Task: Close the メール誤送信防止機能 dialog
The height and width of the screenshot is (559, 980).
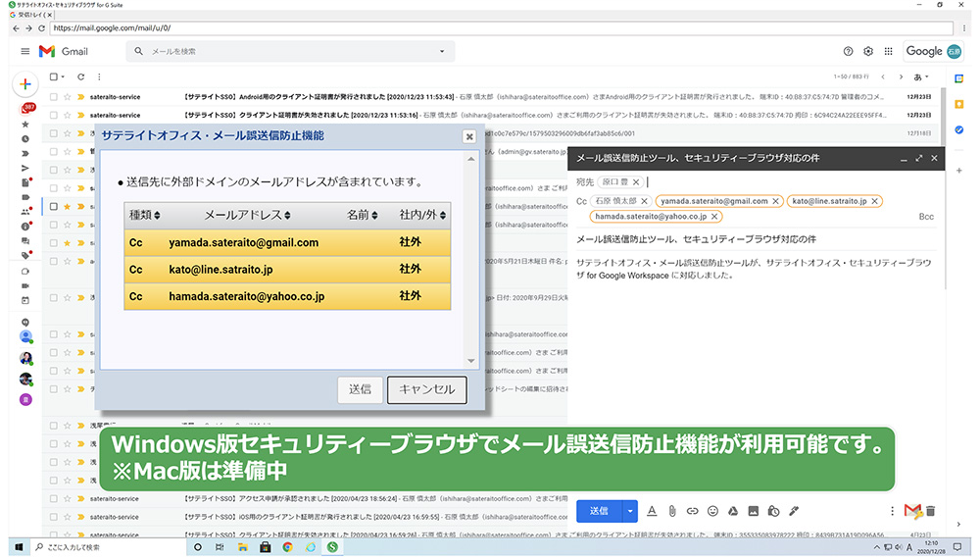Action: pos(469,137)
